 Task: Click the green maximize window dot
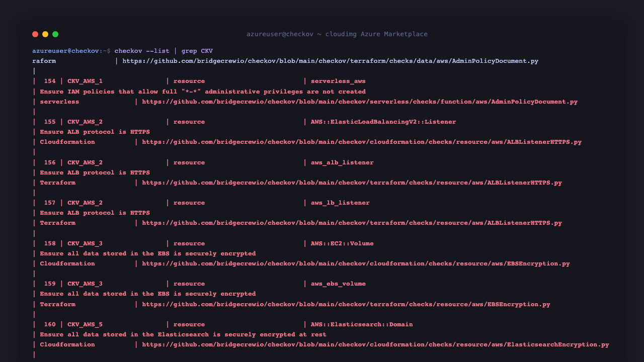[55, 34]
